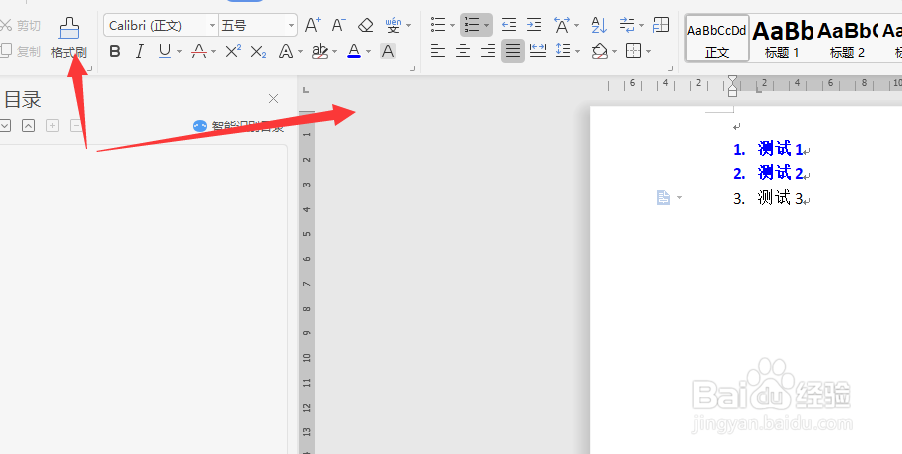Click the 智能识别目录 link
The width and height of the screenshot is (902, 454).
(238, 126)
